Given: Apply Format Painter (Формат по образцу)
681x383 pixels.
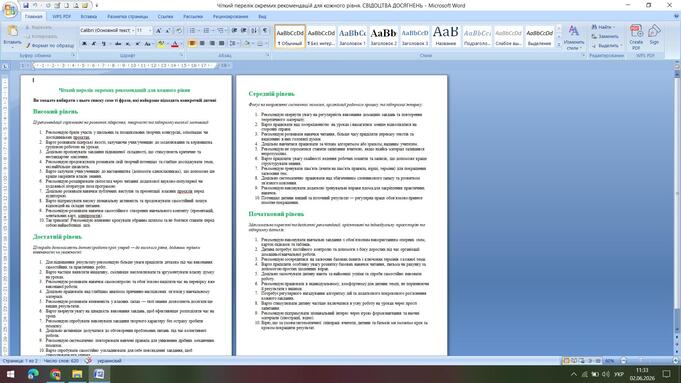Looking at the screenshot, I should coord(50,45).
